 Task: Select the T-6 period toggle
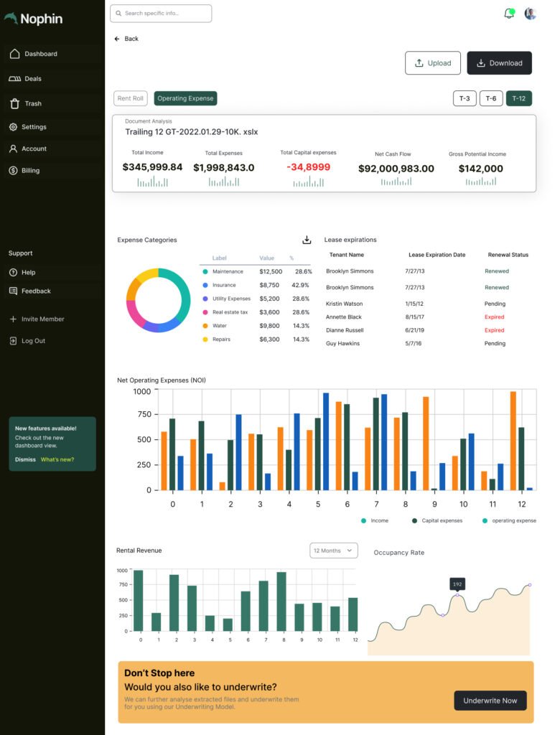coord(491,98)
